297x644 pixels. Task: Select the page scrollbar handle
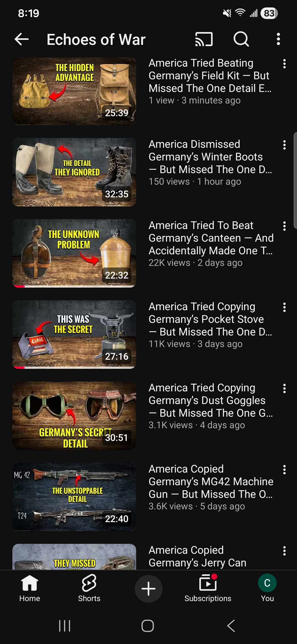coord(295,181)
